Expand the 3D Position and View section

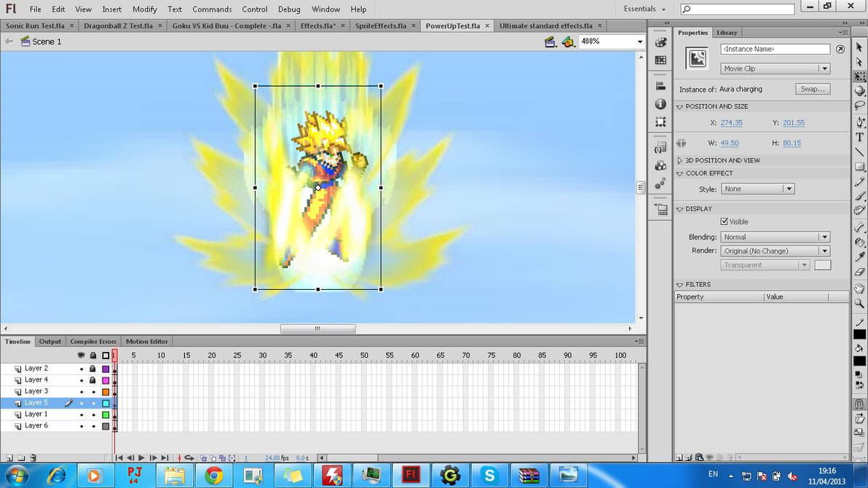pyautogui.click(x=680, y=160)
